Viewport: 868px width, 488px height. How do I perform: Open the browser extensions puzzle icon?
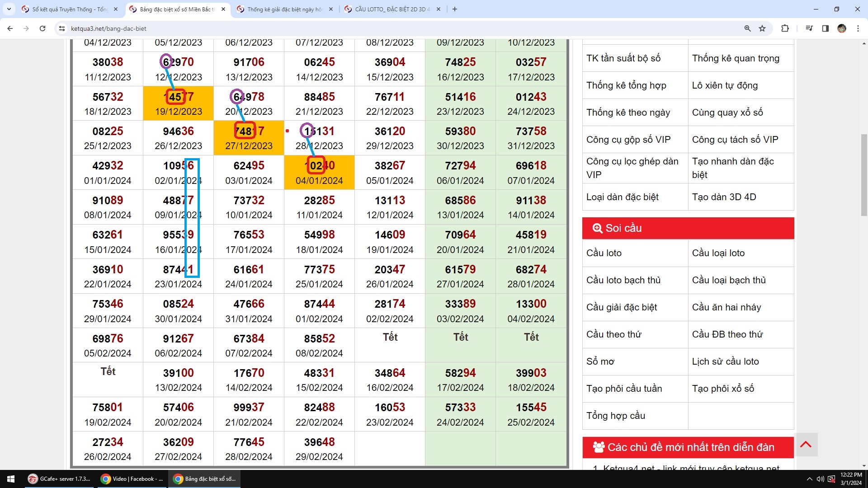click(785, 28)
